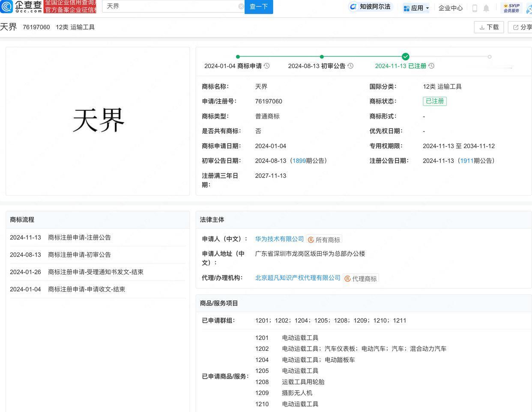Image resolution: width=532 pixels, height=412 pixels.
Task: Open the 1911 期公告 issue link
Action: pos(466,161)
